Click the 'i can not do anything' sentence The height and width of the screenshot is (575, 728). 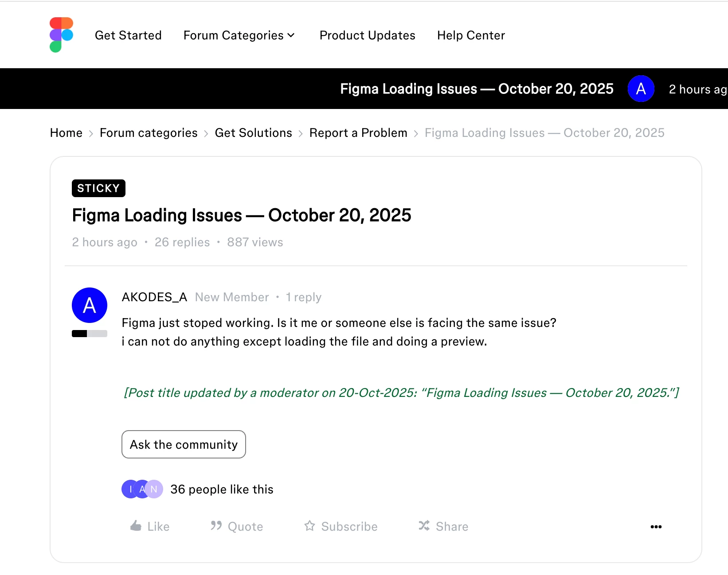pos(305,342)
